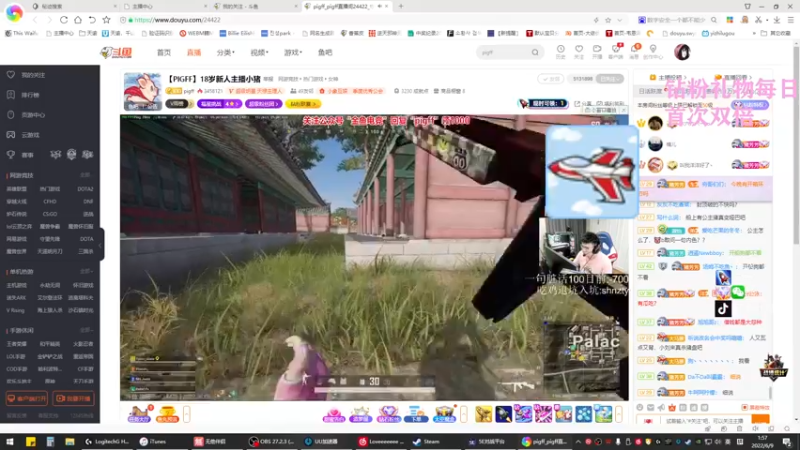
Task: Open the client download icon with red badge
Action: pyautogui.click(x=616, y=51)
